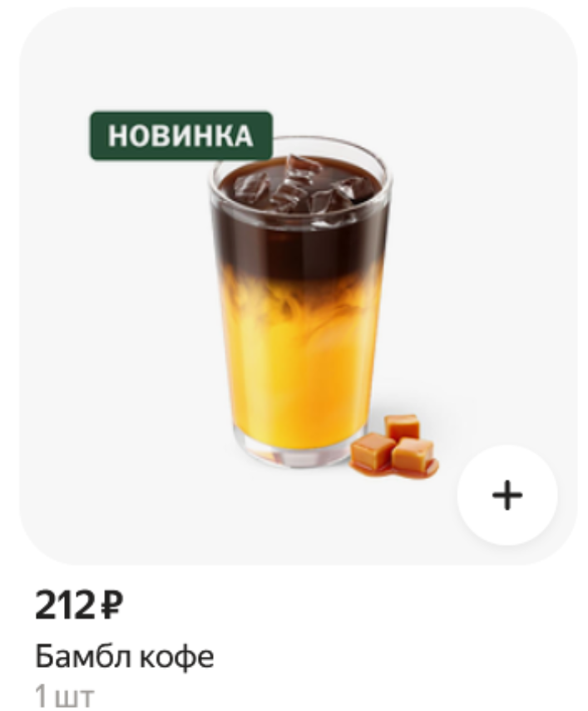Click the word Бамбл in the product name
This screenshot has height=711, width=588.
(x=84, y=656)
